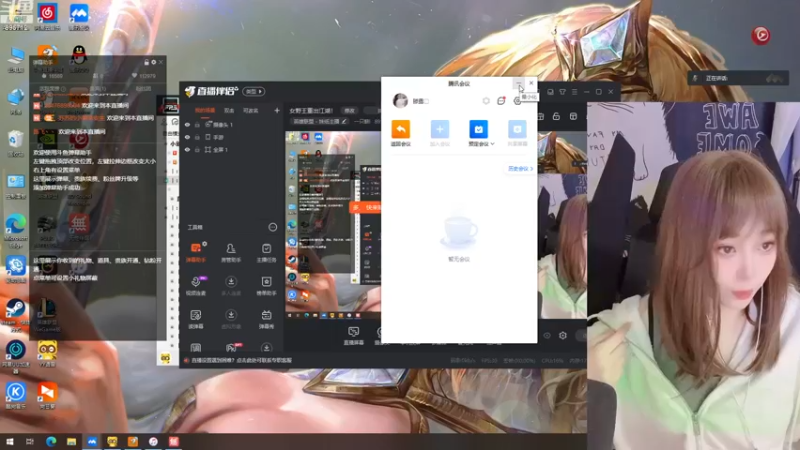Image resolution: width=800 pixels, height=450 pixels.
Task: Toggle the lock on the 全屏 1 source
Action: (x=197, y=149)
